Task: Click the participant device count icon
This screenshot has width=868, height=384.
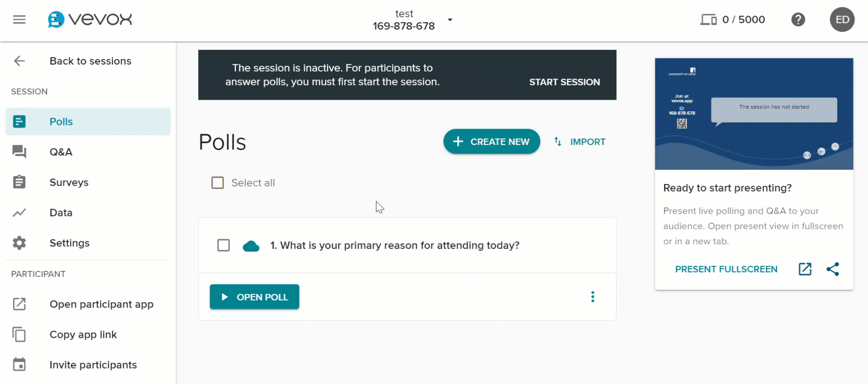Action: tap(709, 19)
